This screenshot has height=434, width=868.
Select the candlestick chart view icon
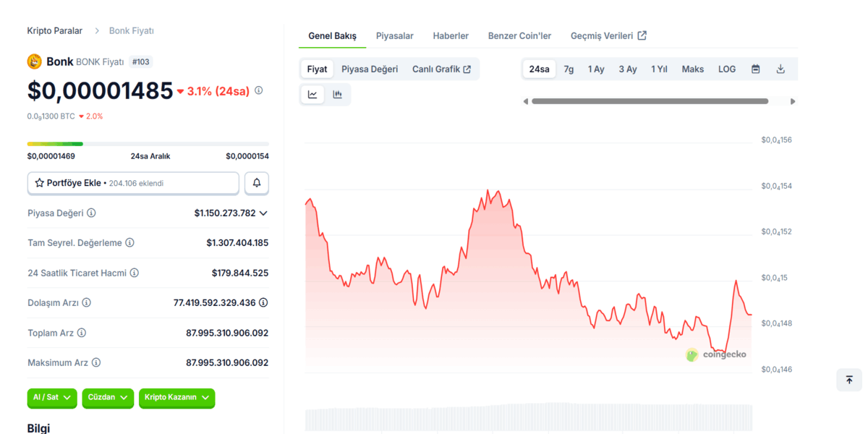pyautogui.click(x=337, y=94)
